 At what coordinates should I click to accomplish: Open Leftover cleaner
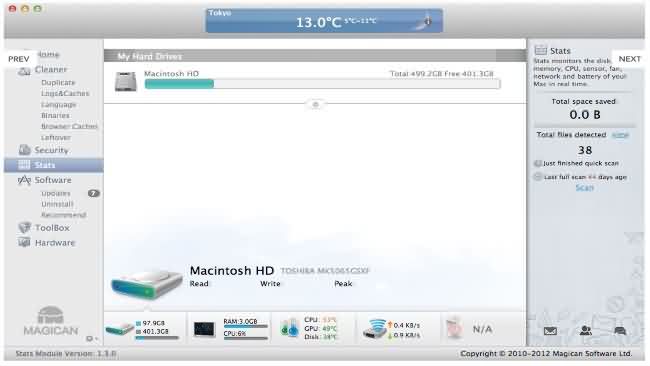[56, 137]
